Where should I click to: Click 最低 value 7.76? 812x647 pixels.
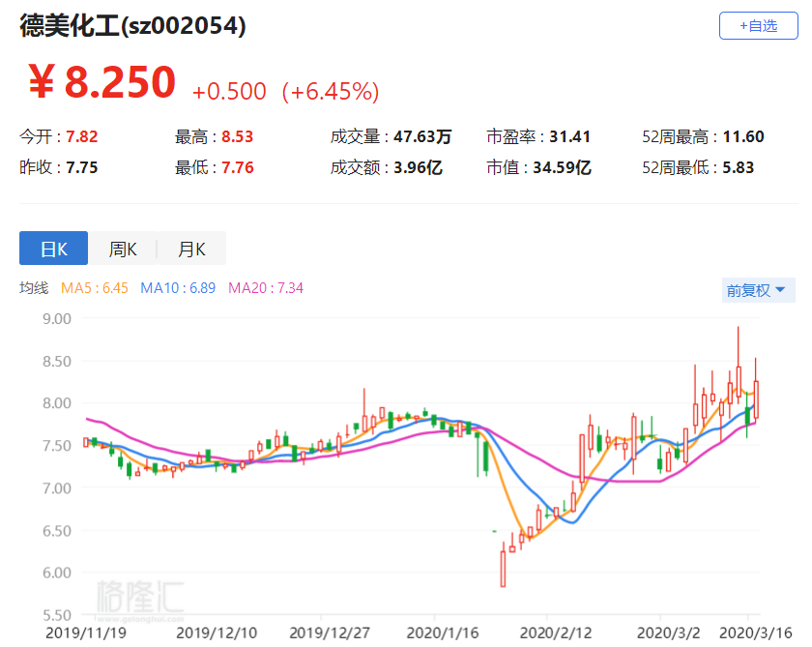point(238,167)
